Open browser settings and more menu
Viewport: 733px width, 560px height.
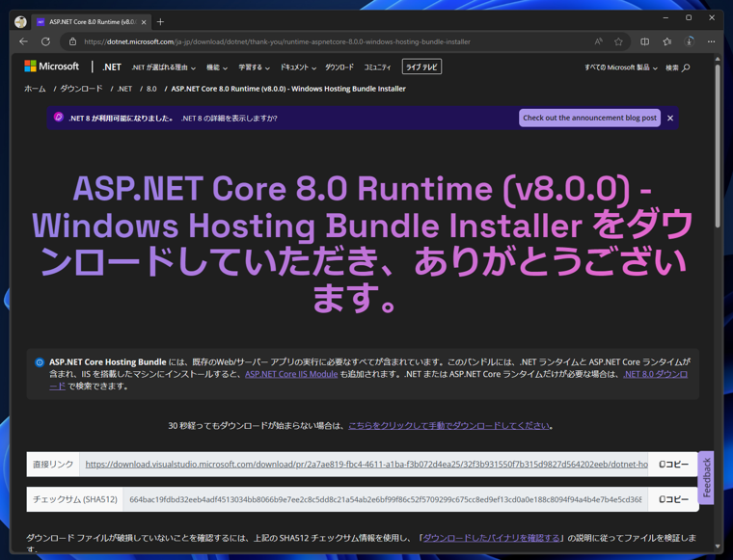coord(711,41)
